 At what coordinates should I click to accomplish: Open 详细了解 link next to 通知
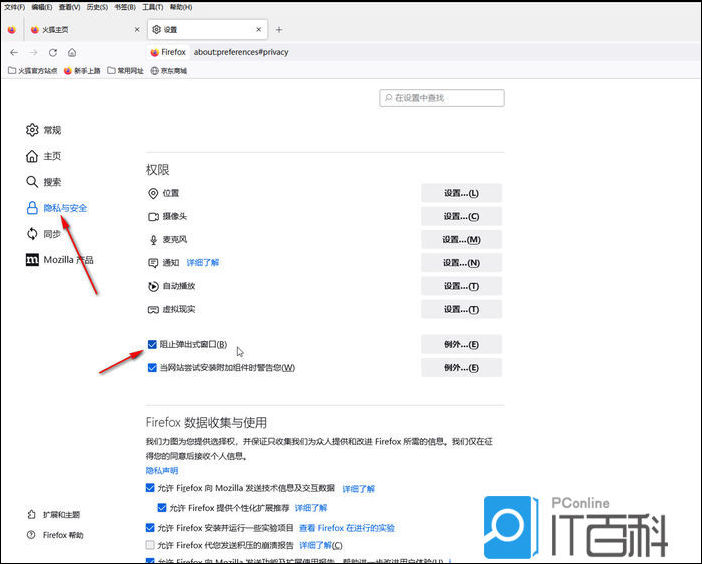203,263
